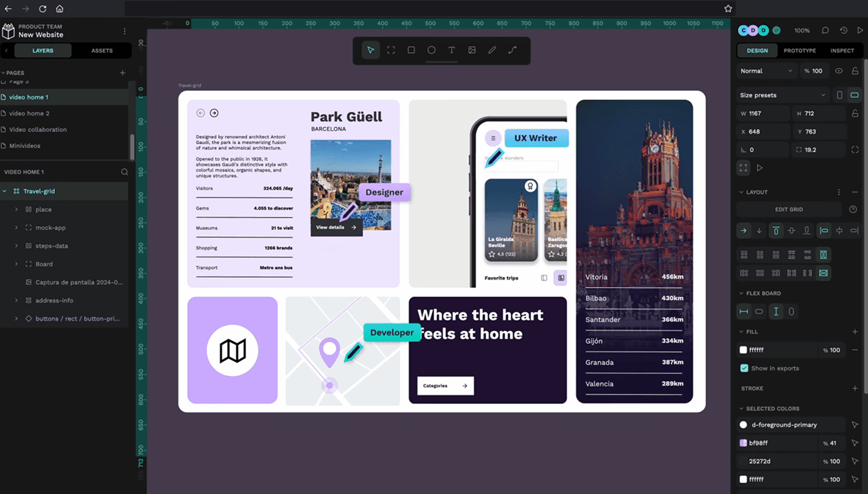Collapse Selected Colors section
868x494 pixels.
tap(741, 409)
